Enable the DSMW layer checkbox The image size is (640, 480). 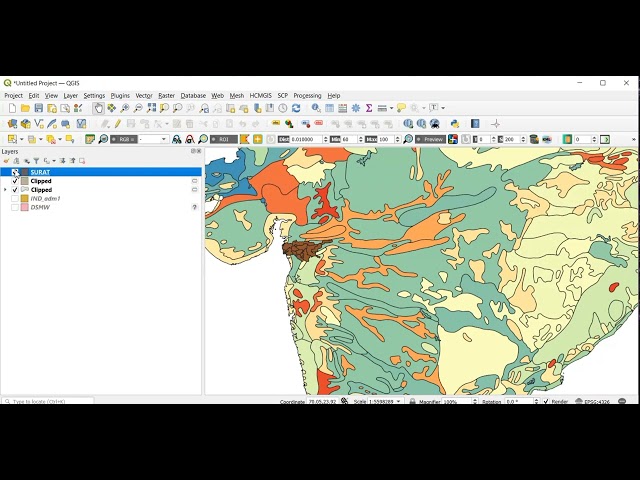15,207
